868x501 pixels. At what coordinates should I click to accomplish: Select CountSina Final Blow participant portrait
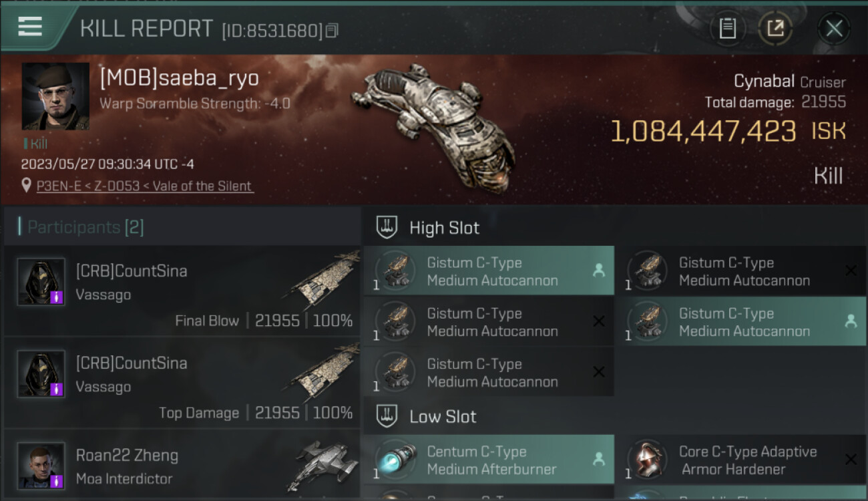click(x=41, y=282)
